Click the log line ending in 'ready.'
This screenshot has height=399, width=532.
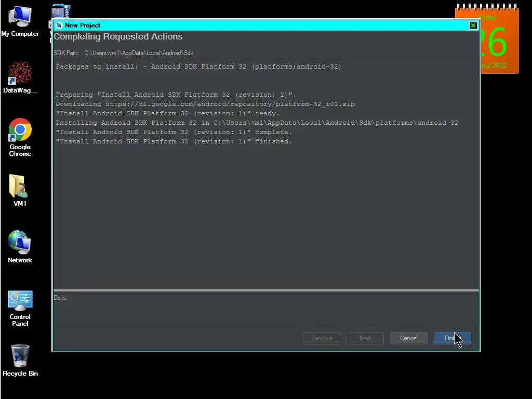(168, 113)
